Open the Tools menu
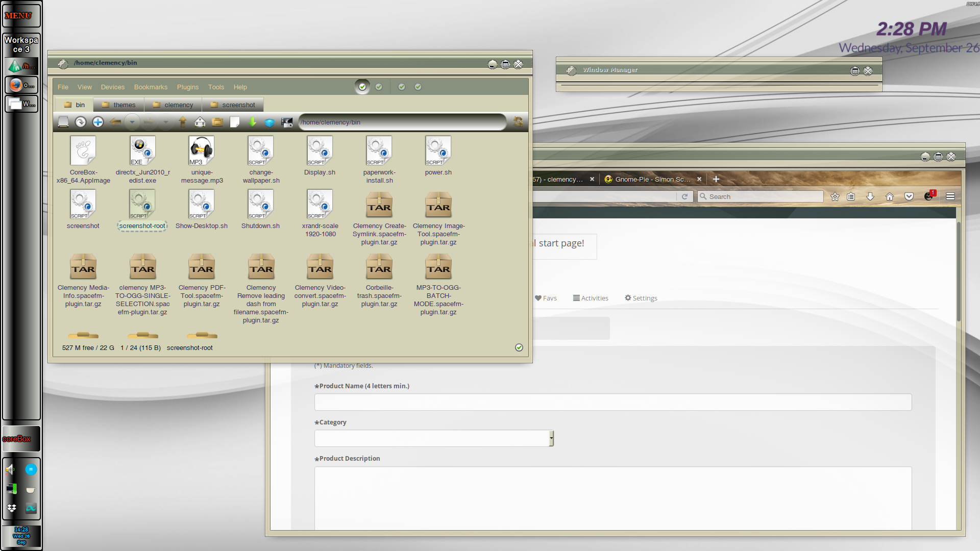980x551 pixels. click(x=216, y=87)
